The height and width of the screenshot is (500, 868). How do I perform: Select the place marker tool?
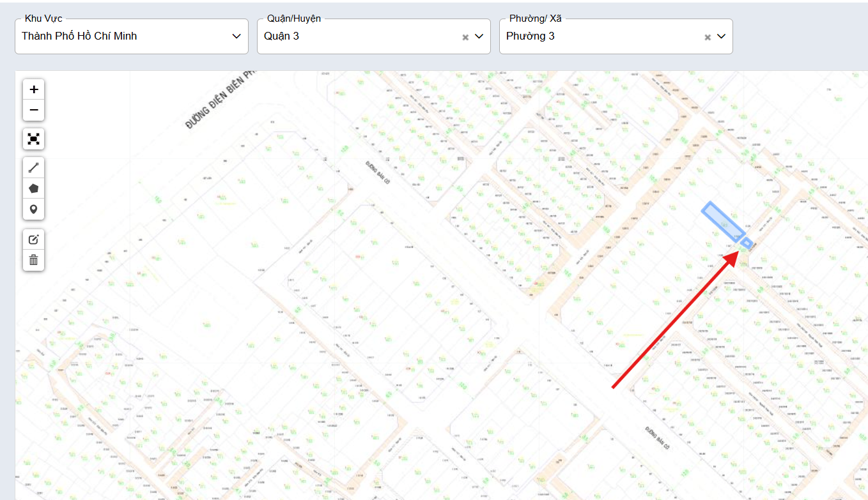(34, 209)
